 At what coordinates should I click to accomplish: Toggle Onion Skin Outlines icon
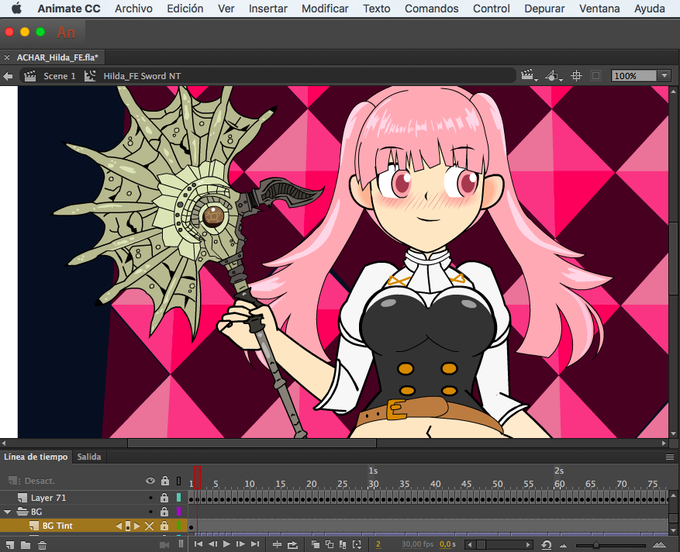coord(330,544)
